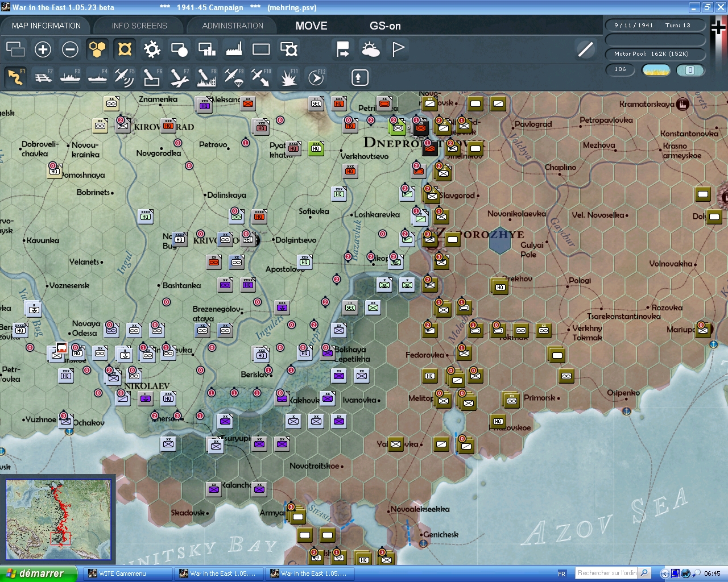Click the Kramatorskaya factory marker icon
Viewport: 728px width, 582px height.
682,104
